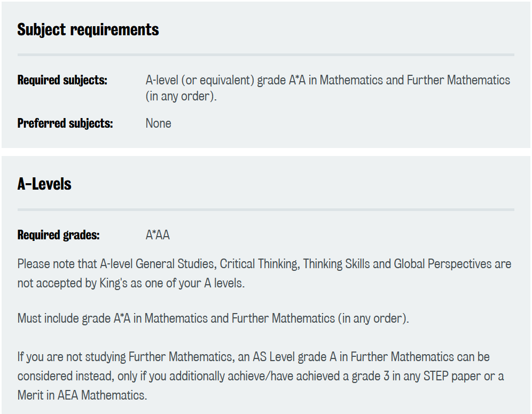
Task: Click the A*AA required grades value
Action: click(x=158, y=235)
